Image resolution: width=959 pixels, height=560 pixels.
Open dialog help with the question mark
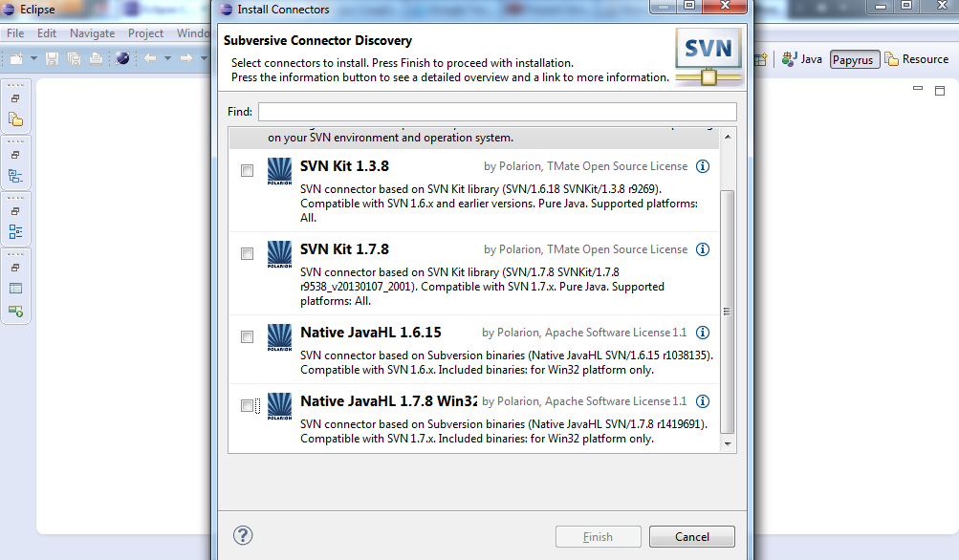click(243, 535)
